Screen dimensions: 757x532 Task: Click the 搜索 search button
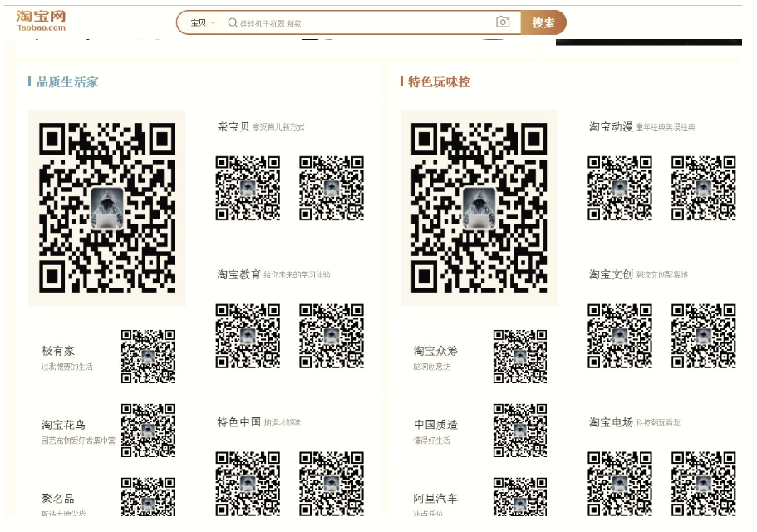[543, 22]
